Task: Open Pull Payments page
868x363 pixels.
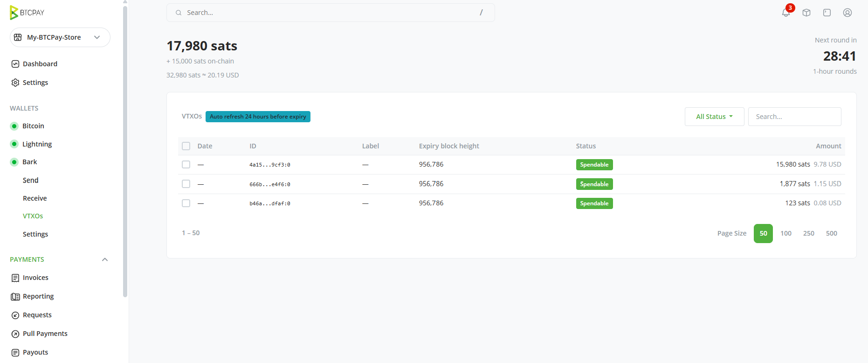Action: coord(45,334)
